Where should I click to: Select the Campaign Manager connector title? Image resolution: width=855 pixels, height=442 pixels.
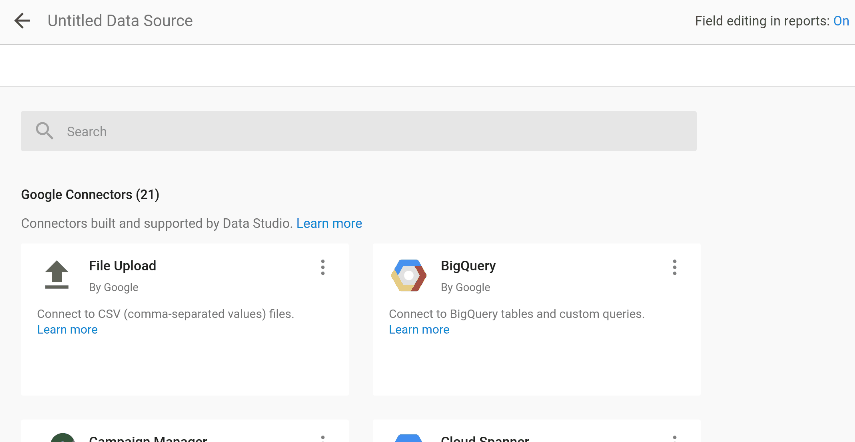coord(147,438)
